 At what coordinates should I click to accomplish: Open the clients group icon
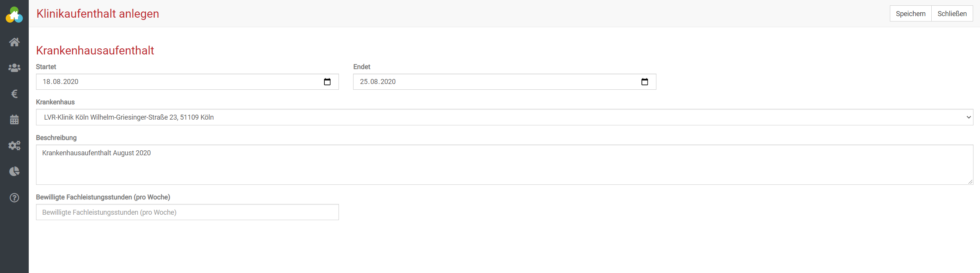(x=14, y=68)
